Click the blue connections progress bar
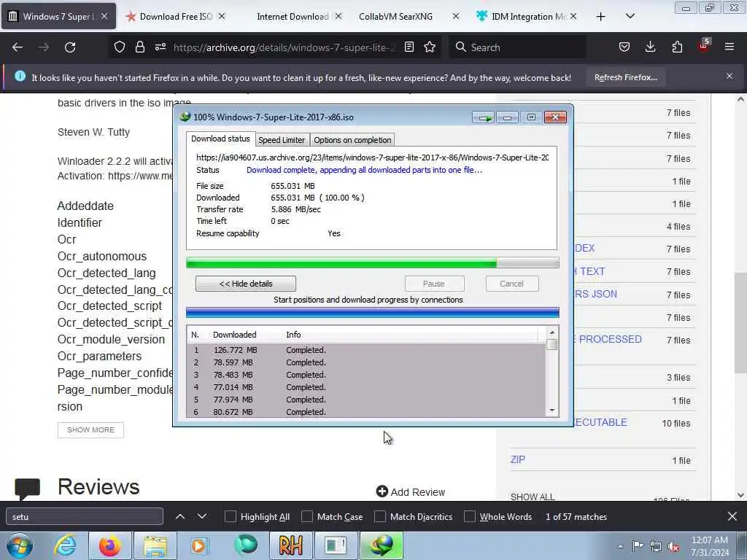This screenshot has height=560, width=747. pos(373,312)
